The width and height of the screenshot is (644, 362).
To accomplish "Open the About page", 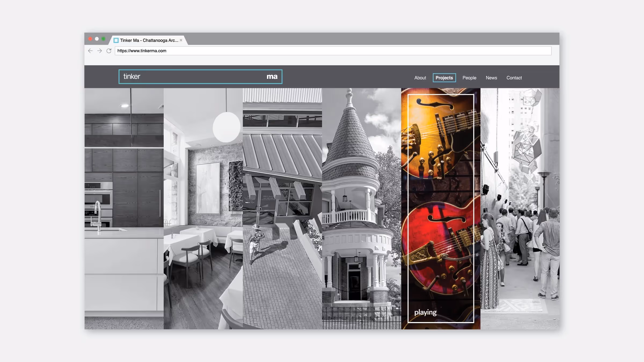I will point(420,78).
